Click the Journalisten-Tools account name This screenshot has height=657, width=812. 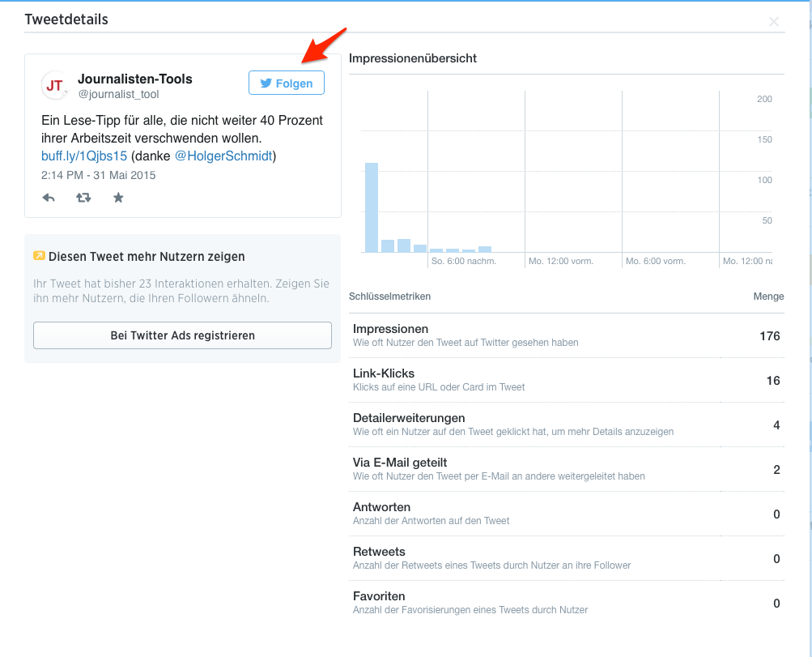tap(135, 79)
